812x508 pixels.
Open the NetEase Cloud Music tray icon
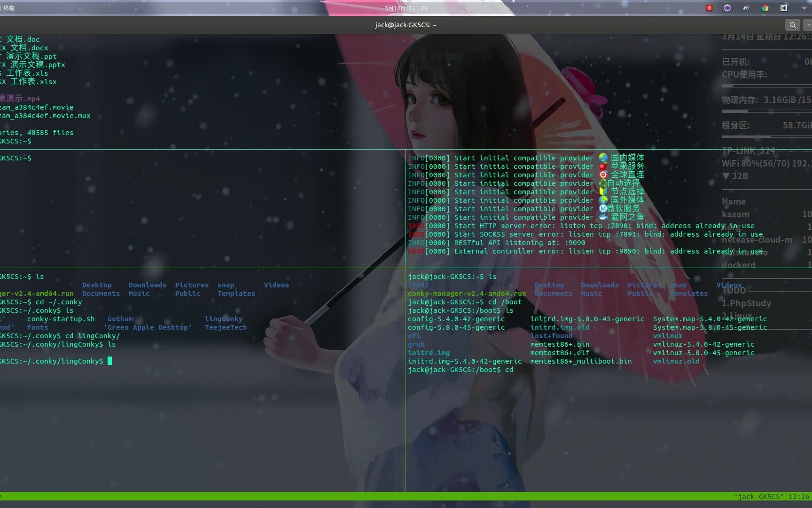click(x=710, y=8)
